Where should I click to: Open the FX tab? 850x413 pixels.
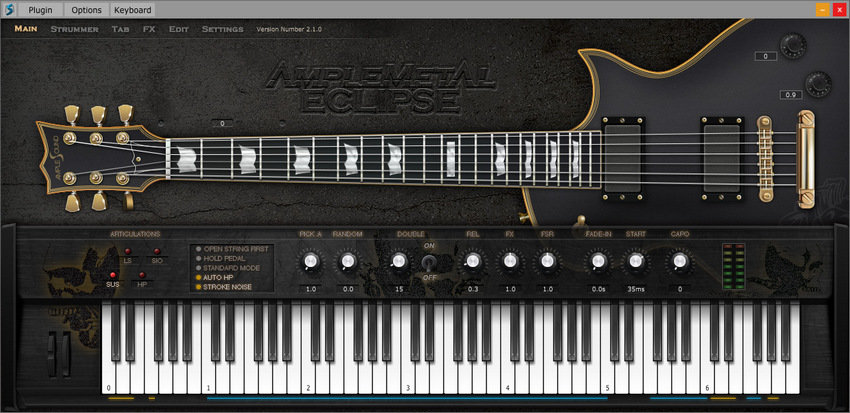tap(149, 29)
